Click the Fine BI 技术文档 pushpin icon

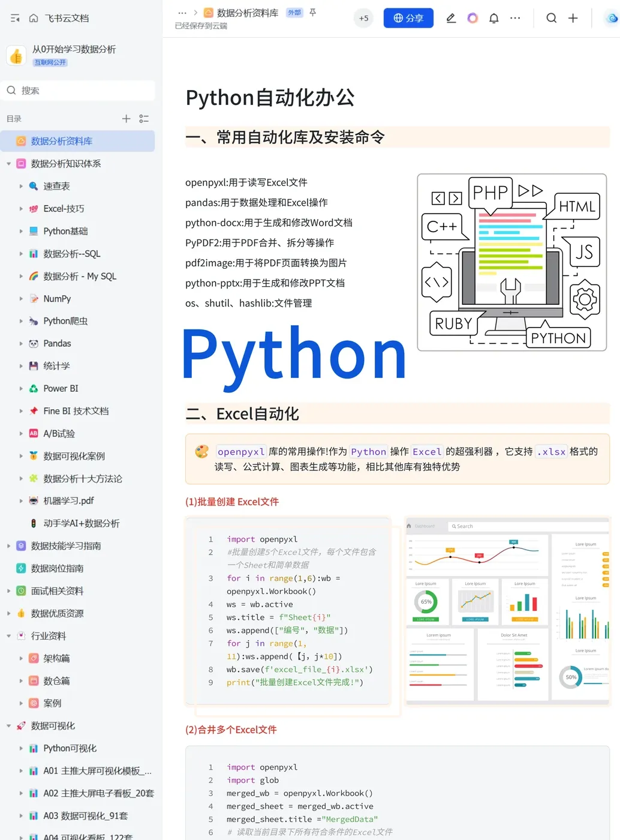34,411
